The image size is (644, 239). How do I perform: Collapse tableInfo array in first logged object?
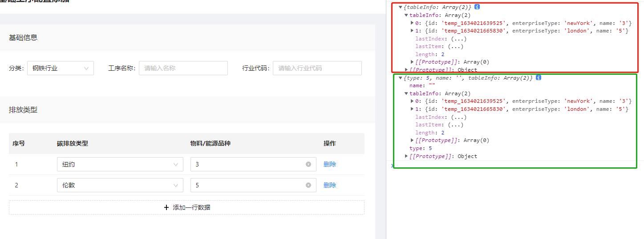(406, 15)
